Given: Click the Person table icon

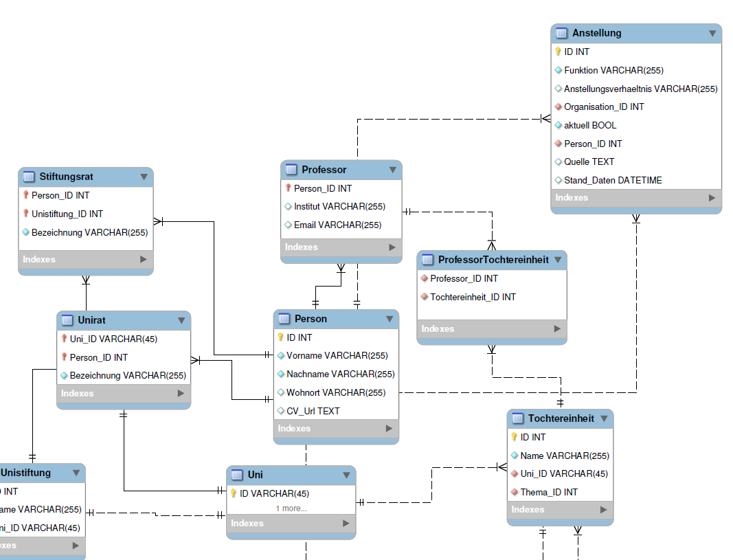Looking at the screenshot, I should click(284, 319).
